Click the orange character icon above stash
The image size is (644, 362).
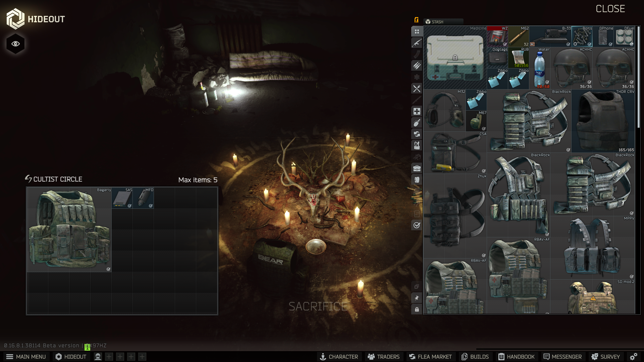416,20
